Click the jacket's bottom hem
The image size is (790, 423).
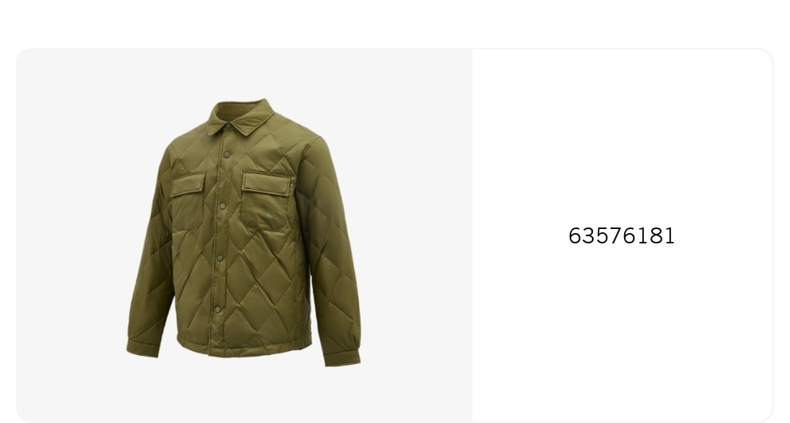pos(244,345)
